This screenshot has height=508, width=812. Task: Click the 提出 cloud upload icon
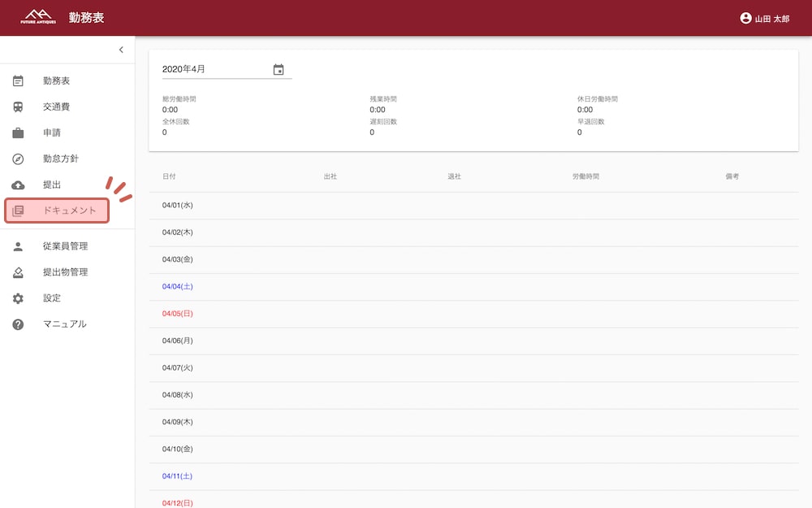tap(18, 185)
